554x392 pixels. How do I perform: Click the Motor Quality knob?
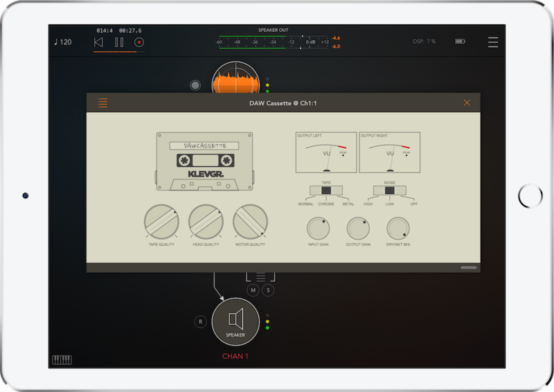pos(250,222)
